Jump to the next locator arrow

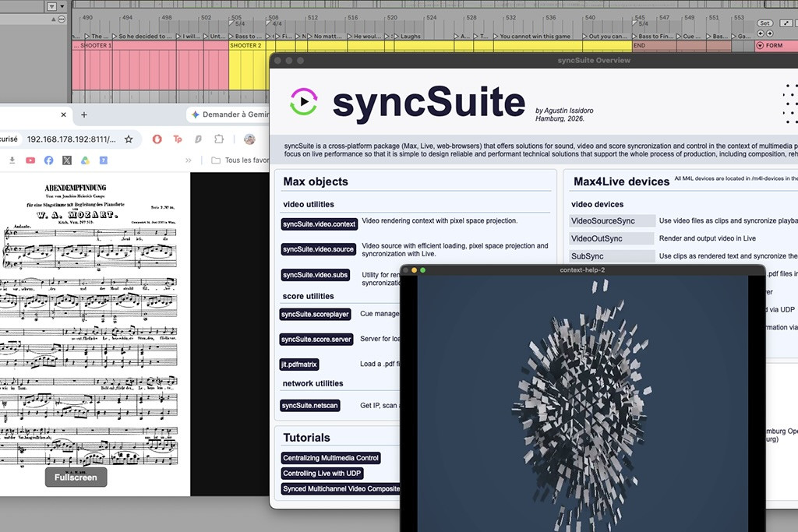coord(769,33)
